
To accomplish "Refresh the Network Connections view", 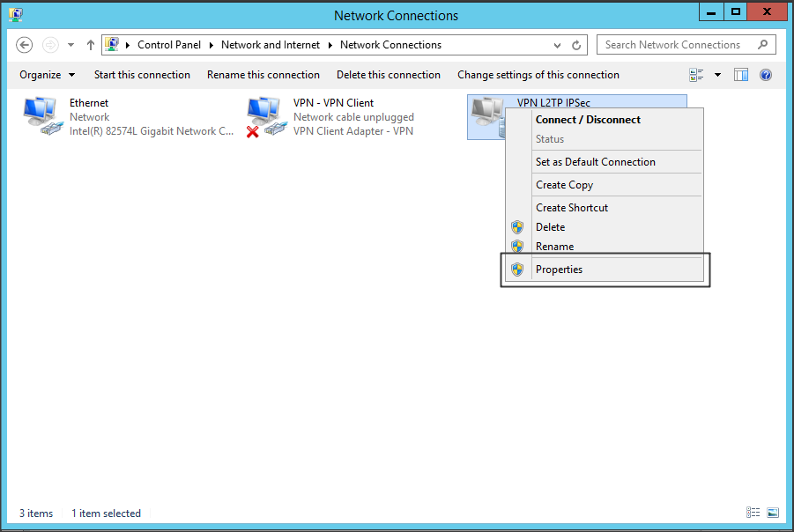I will click(x=577, y=45).
